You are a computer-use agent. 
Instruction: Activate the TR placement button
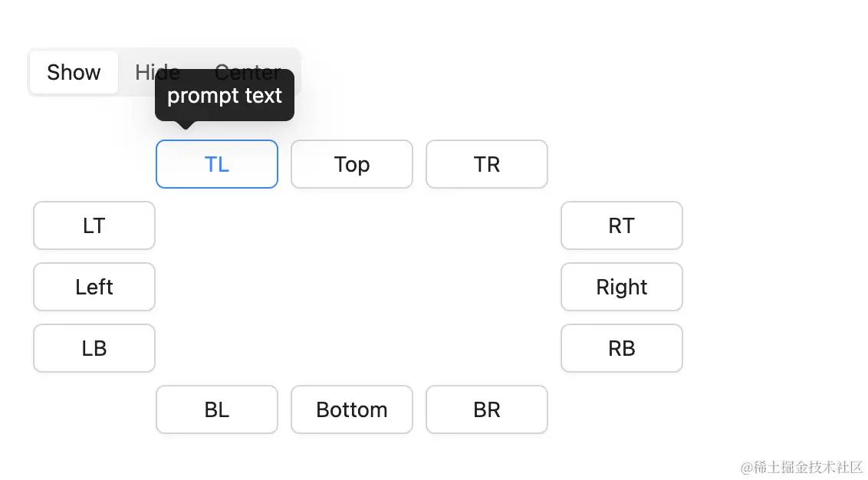tap(487, 164)
